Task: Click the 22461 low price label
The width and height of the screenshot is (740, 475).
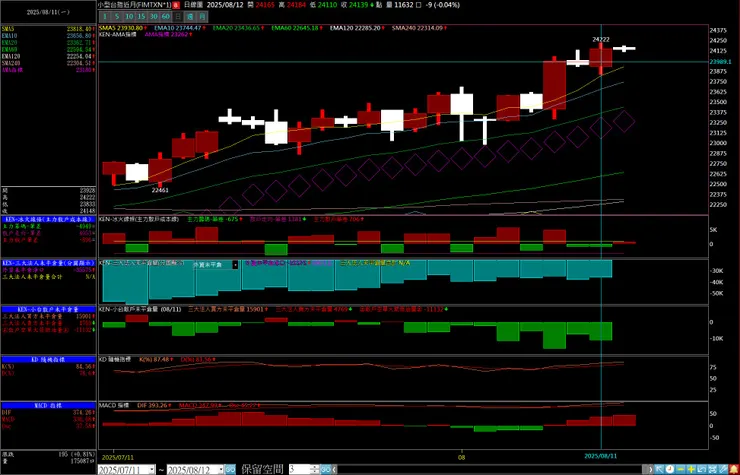Action: pyautogui.click(x=160, y=190)
